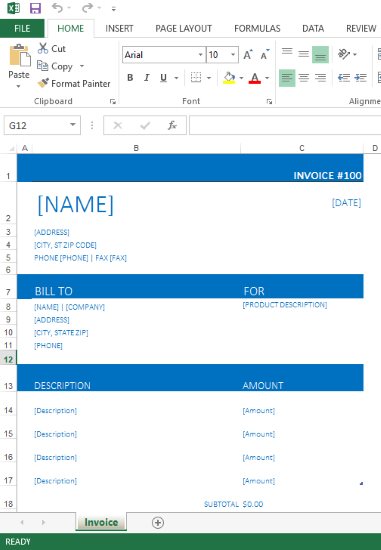
Task: Open the Clipboard dialog launcher
Action: (113, 101)
